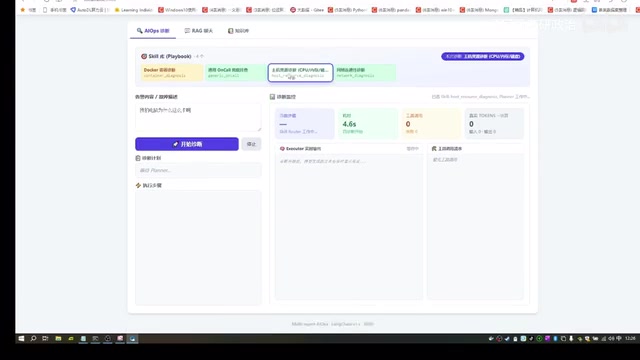640x360 pixels.
Task: Open the Gitee bookmark
Action: [x=307, y=10]
